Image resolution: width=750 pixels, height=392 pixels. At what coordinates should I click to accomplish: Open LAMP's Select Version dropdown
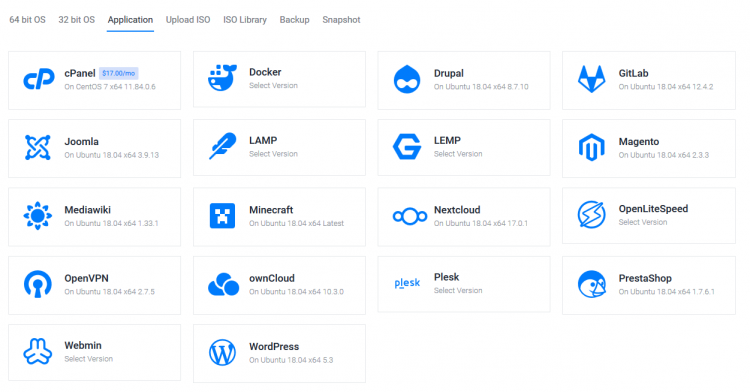pos(273,154)
